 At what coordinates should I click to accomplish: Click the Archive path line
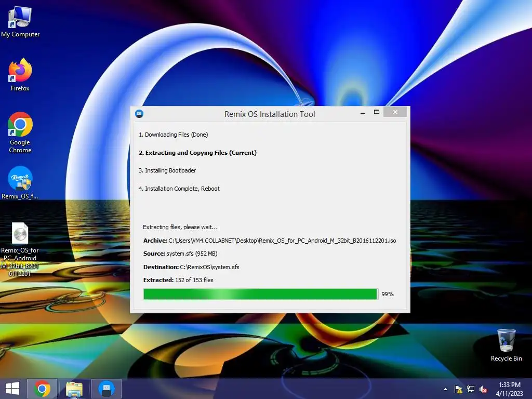(270, 241)
